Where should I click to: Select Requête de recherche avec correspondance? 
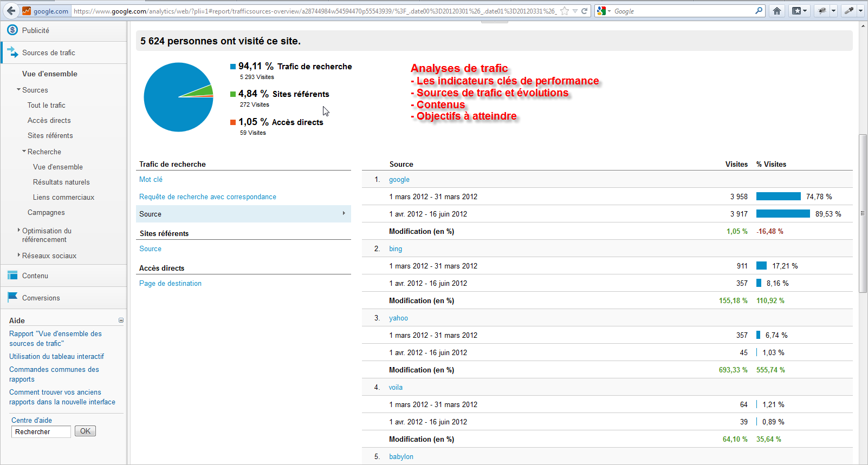tap(208, 197)
